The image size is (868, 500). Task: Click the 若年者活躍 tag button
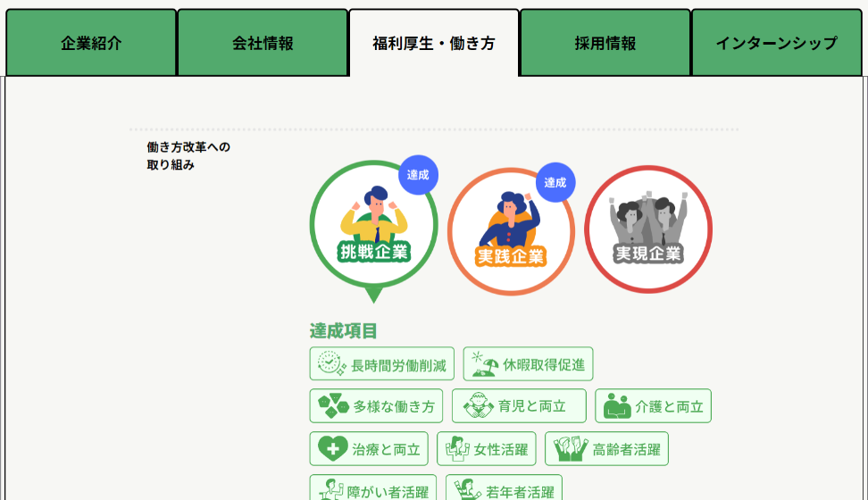pos(505,487)
